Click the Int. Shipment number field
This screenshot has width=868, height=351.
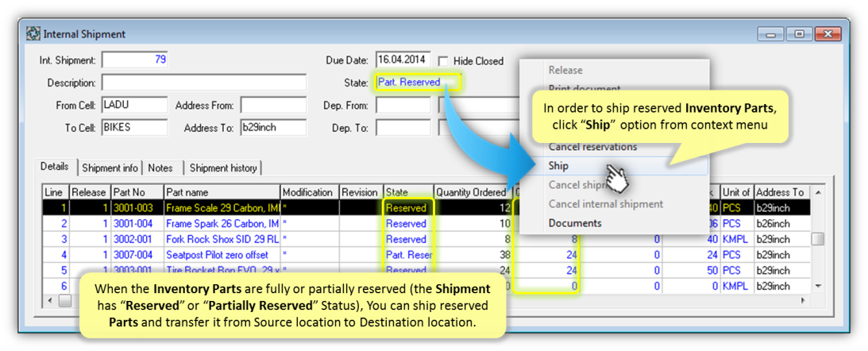pos(135,60)
